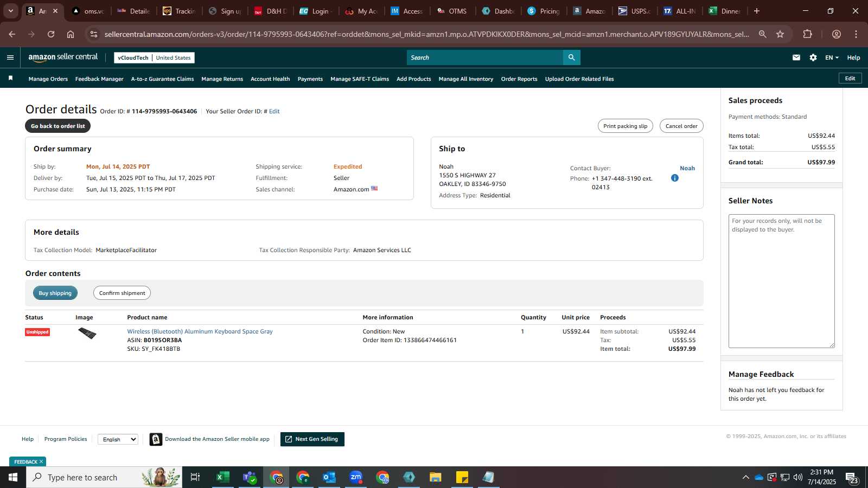
Task: Switch to the Pricing browser tab
Action: tap(544, 11)
